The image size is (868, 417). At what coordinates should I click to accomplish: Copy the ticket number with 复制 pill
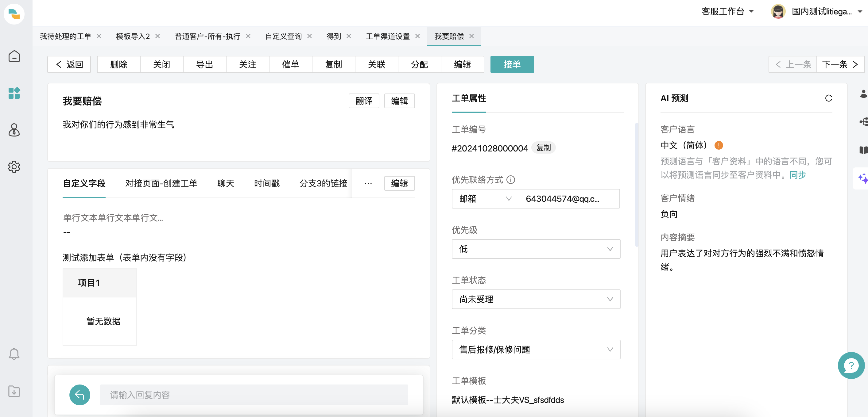point(544,148)
